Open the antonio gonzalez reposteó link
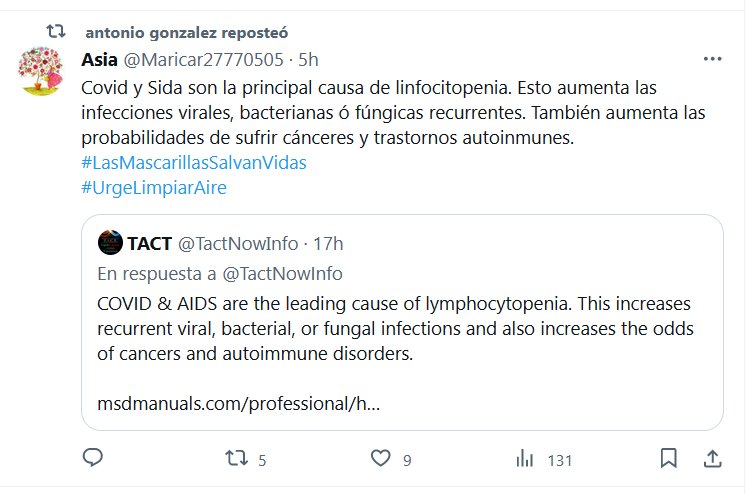The width and height of the screenshot is (746, 494). pyautogui.click(x=186, y=32)
